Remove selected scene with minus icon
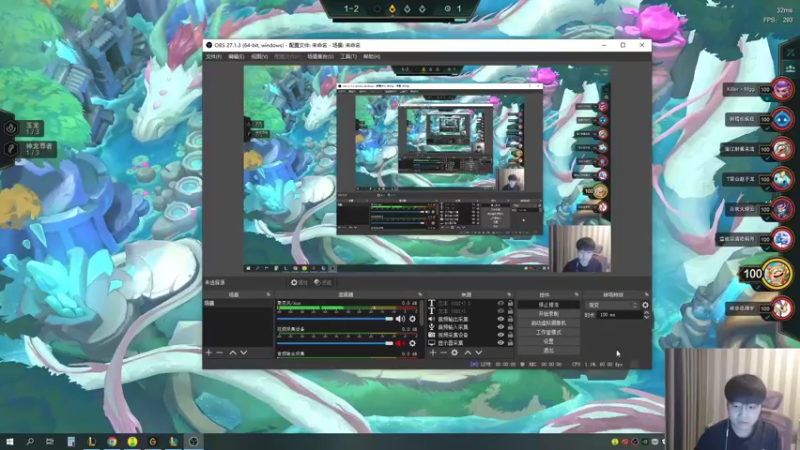Image resolution: width=800 pixels, height=450 pixels. pos(220,353)
